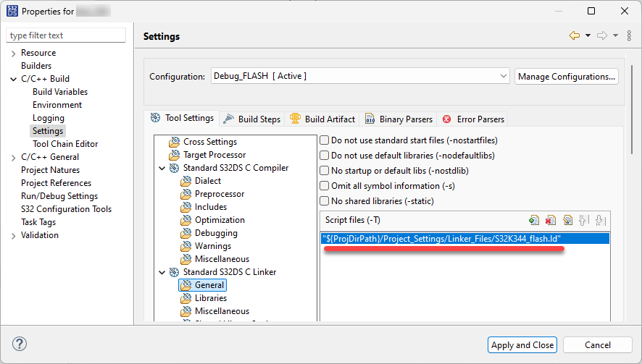The width and height of the screenshot is (642, 364).
Task: Switch to the Error Parsers tab
Action: 472,119
